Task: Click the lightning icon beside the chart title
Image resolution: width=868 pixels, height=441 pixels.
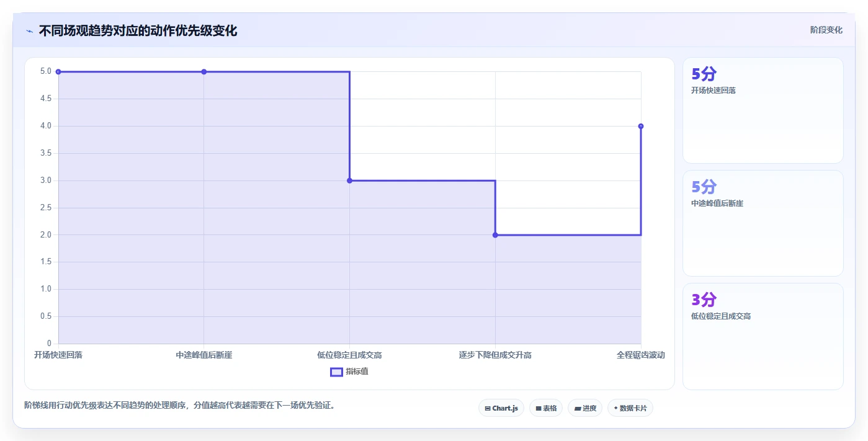Action: click(30, 31)
